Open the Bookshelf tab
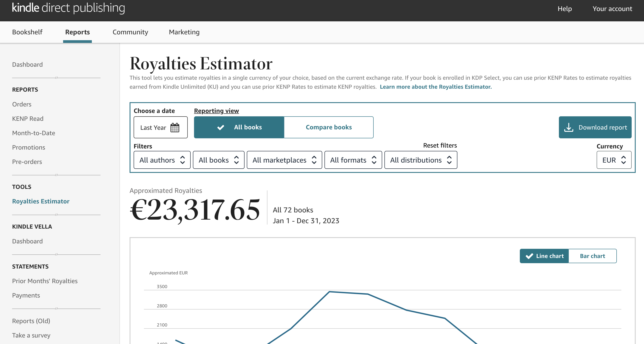The width and height of the screenshot is (644, 344). [27, 32]
